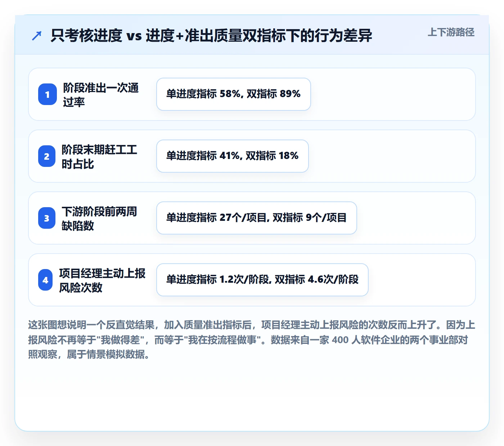This screenshot has height=446, width=504.
Task: Click number badge 1
Action: pos(48,94)
